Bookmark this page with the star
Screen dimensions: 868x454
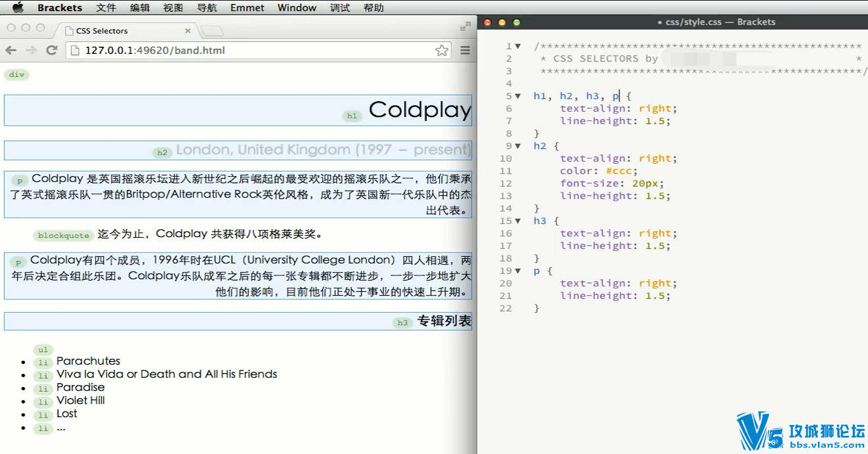442,50
